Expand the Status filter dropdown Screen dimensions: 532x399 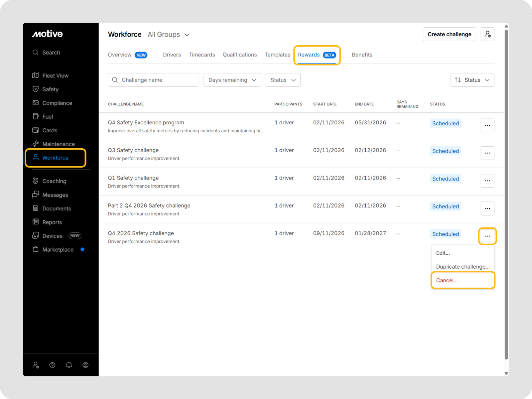point(283,80)
